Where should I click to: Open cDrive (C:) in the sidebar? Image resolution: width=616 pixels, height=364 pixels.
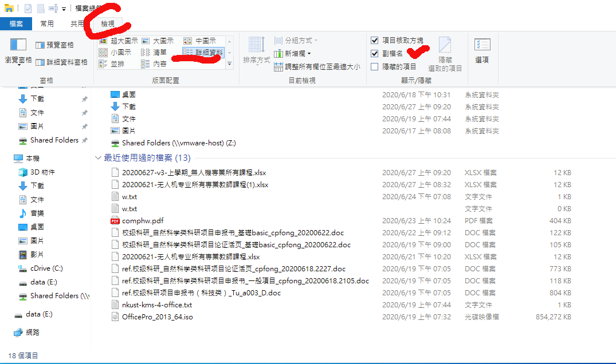pyautogui.click(x=46, y=268)
